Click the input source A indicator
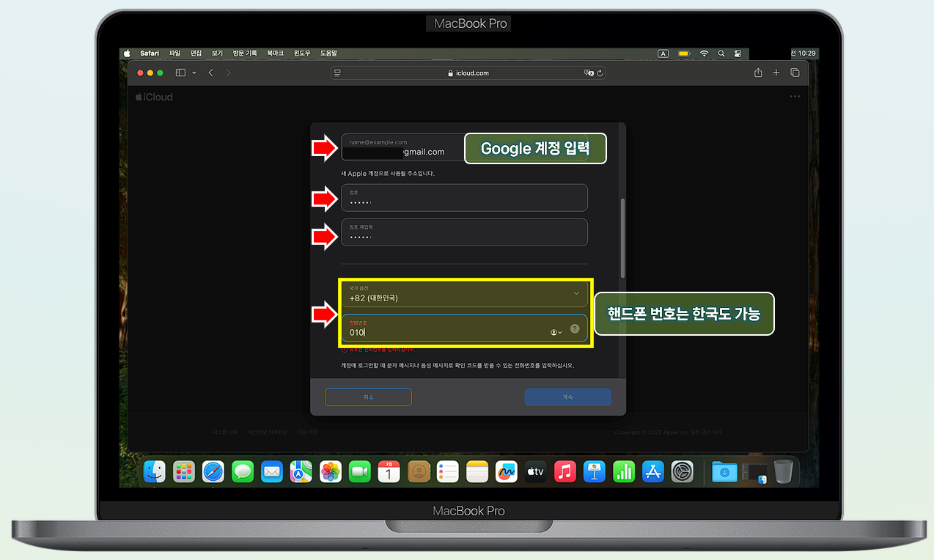Screen dimensions: 934x560 coord(663,54)
